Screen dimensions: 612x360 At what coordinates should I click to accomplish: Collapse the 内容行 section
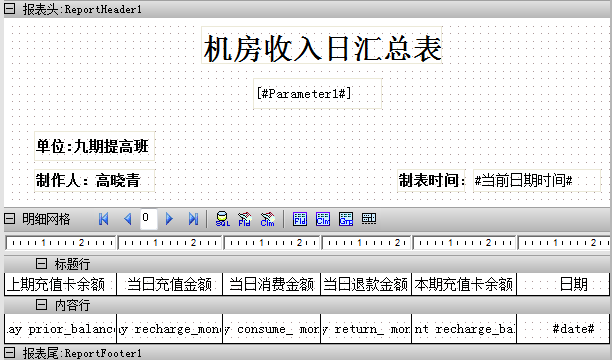[41, 305]
